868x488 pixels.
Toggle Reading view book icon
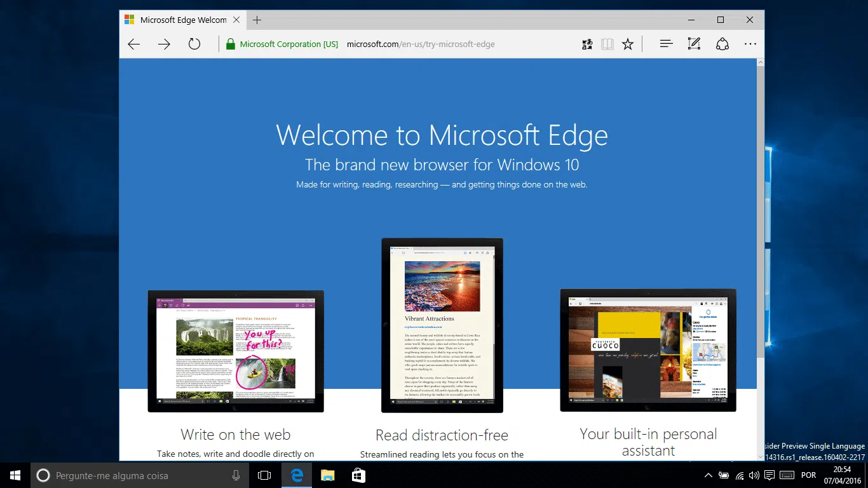607,44
